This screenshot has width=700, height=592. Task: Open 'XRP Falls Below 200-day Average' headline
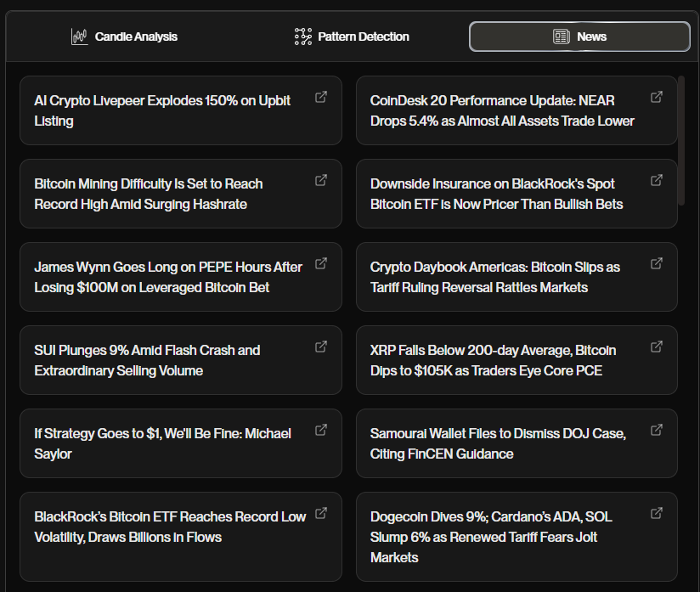point(494,360)
